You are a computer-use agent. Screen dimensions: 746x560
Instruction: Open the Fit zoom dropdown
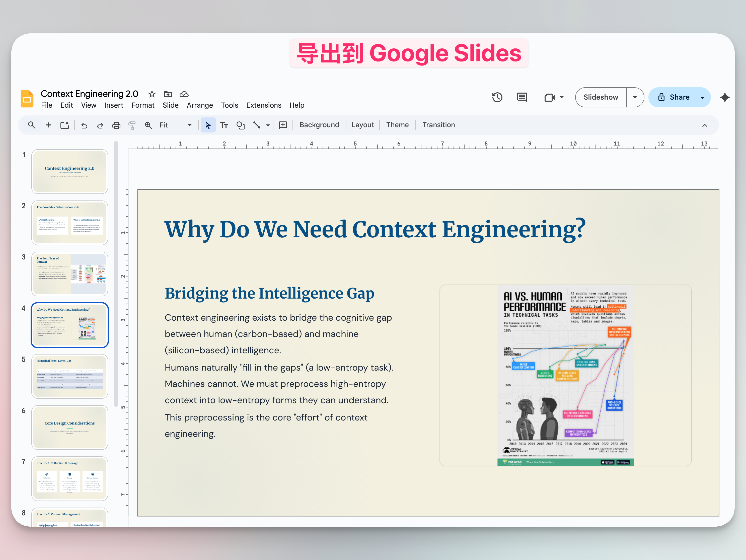pyautogui.click(x=189, y=125)
